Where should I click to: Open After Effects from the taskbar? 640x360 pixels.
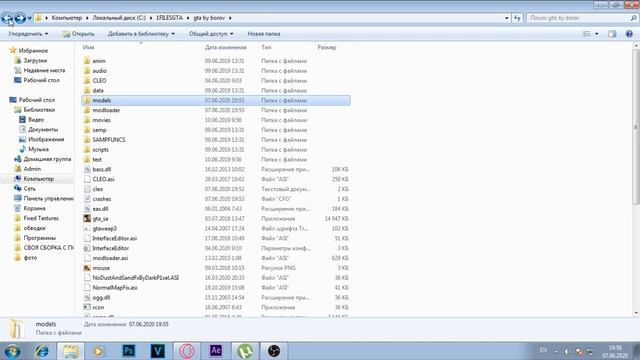(216, 351)
